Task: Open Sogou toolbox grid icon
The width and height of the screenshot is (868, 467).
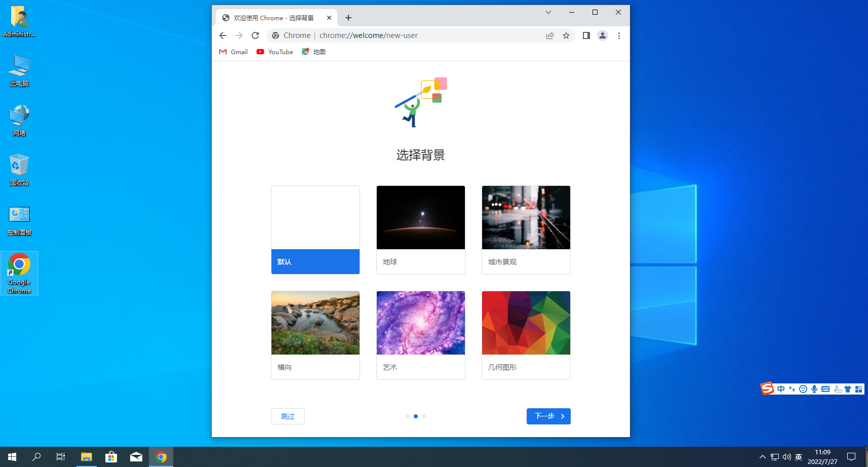Action: coord(858,389)
